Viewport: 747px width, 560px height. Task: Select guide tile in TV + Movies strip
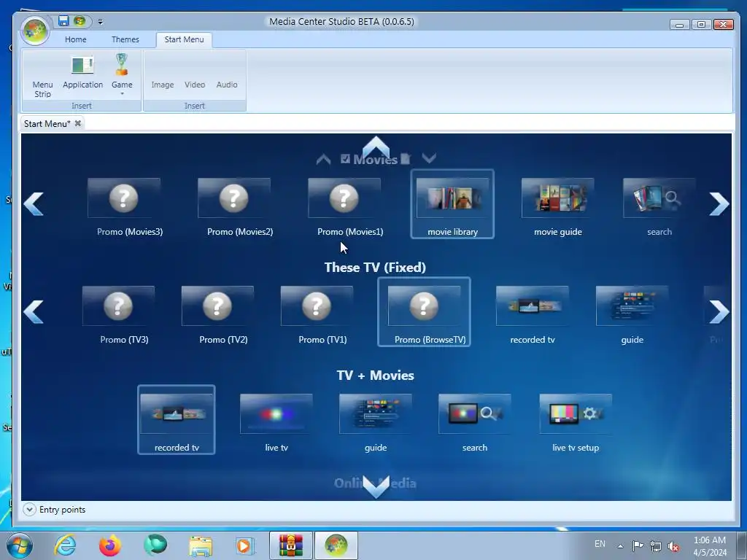[376, 424]
